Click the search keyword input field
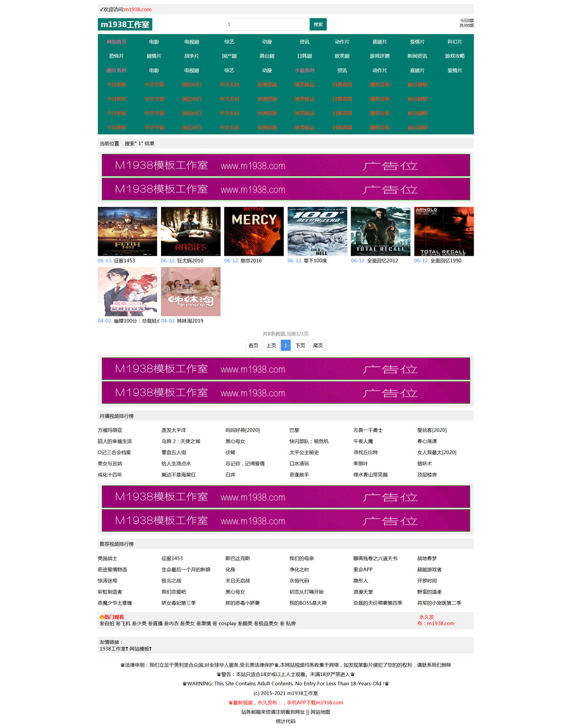The width and height of the screenshot is (571, 728). (267, 24)
